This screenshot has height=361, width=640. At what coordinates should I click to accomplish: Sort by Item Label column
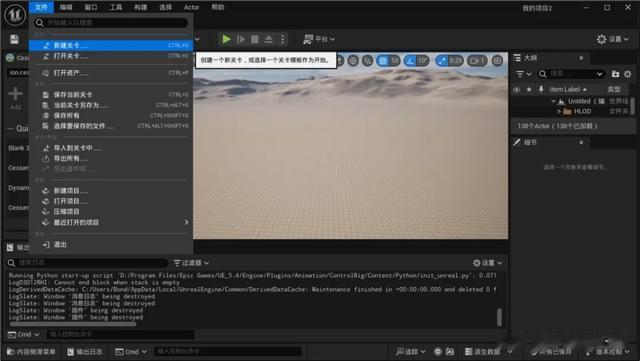[x=568, y=89]
